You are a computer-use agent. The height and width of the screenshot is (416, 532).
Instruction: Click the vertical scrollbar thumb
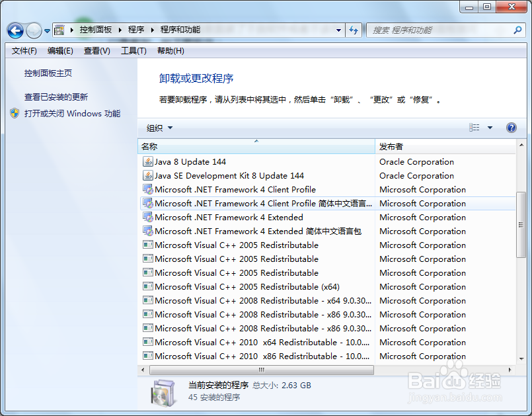coord(521,225)
